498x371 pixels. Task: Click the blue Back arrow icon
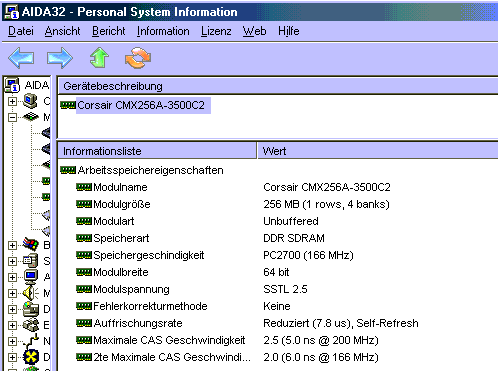(x=21, y=58)
